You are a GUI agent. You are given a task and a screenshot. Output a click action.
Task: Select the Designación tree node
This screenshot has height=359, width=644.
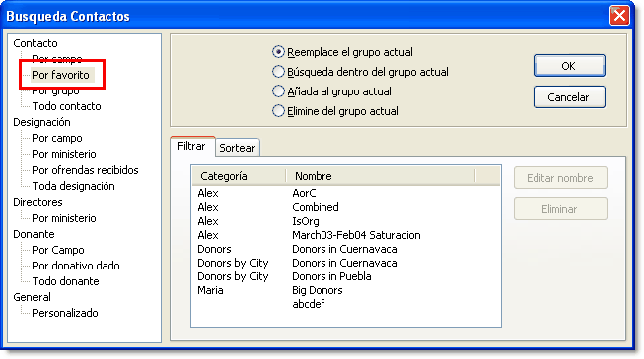[x=42, y=122]
